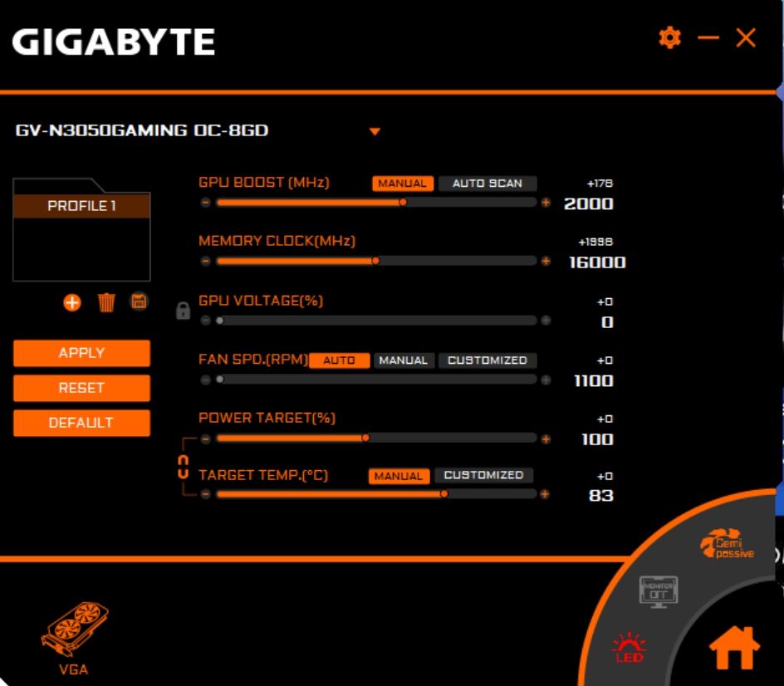Open the VGA graphics card section
Viewport: 784px width, 686px height.
pyautogui.click(x=74, y=638)
